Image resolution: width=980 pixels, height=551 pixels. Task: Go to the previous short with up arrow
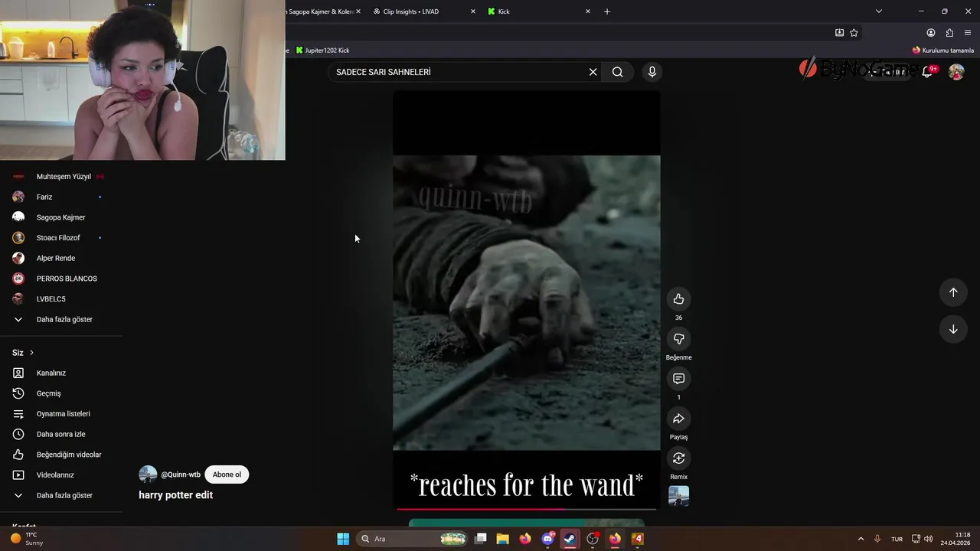pos(953,292)
